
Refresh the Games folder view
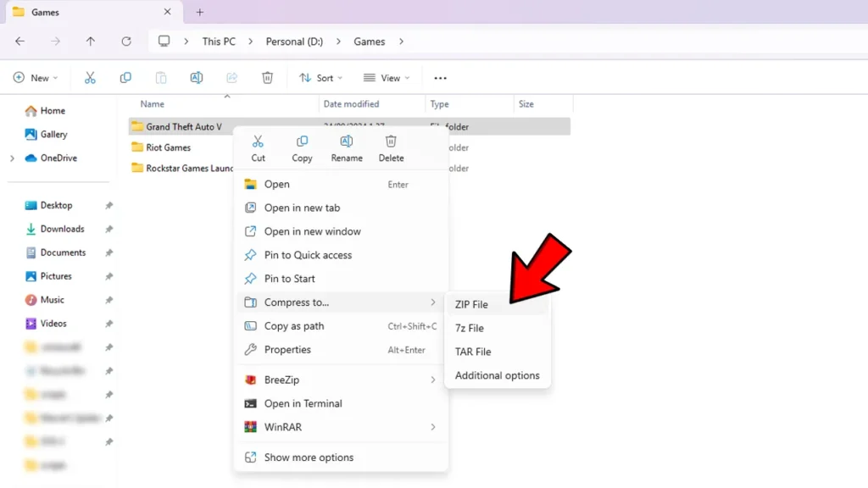[126, 41]
